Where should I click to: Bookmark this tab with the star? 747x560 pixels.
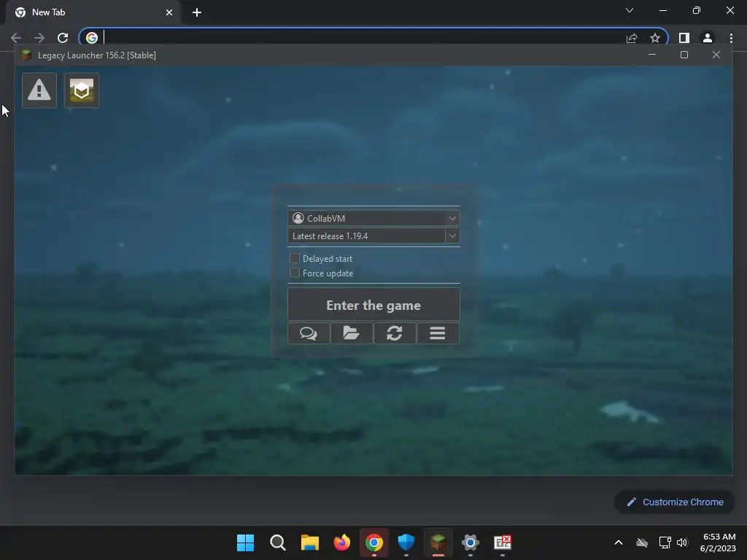coord(655,38)
